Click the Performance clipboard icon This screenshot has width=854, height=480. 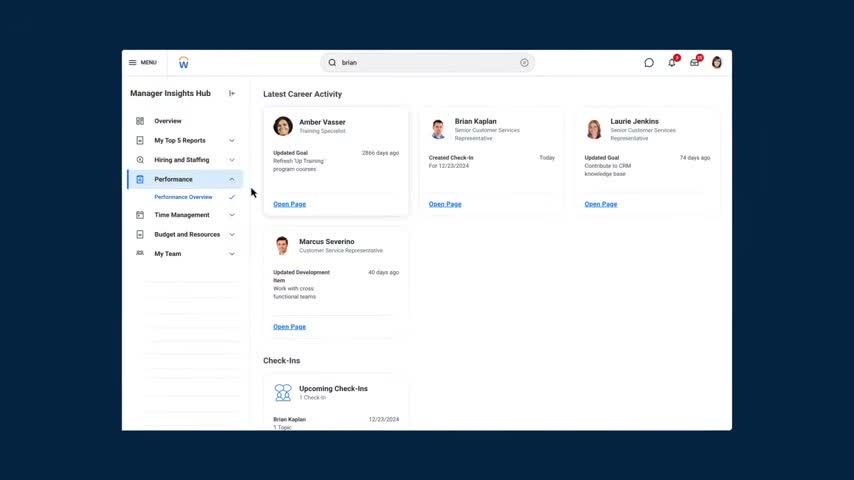pyautogui.click(x=140, y=179)
